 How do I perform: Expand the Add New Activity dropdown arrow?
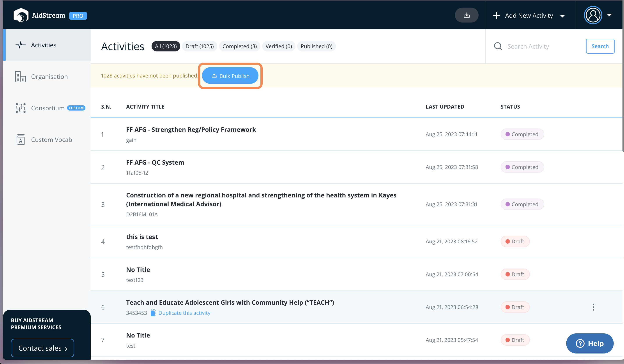tap(562, 16)
